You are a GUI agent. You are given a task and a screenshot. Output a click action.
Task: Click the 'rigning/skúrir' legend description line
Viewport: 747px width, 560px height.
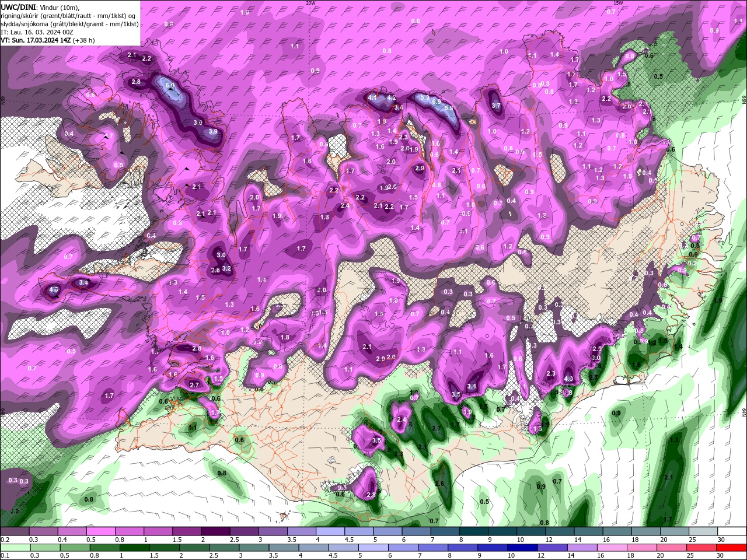(69, 16)
